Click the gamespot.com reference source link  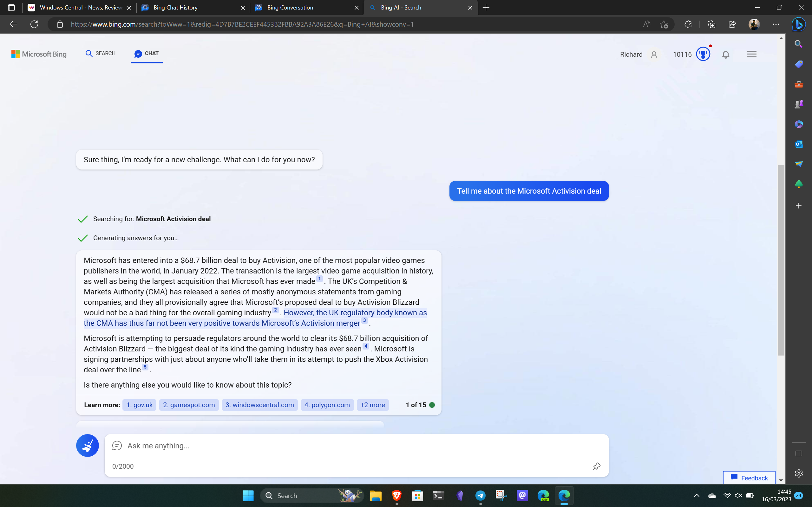click(188, 405)
